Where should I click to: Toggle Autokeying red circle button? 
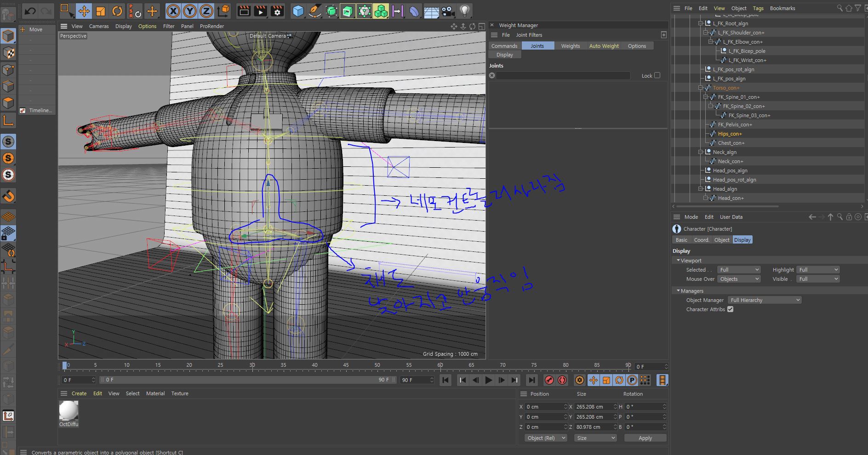pos(562,380)
